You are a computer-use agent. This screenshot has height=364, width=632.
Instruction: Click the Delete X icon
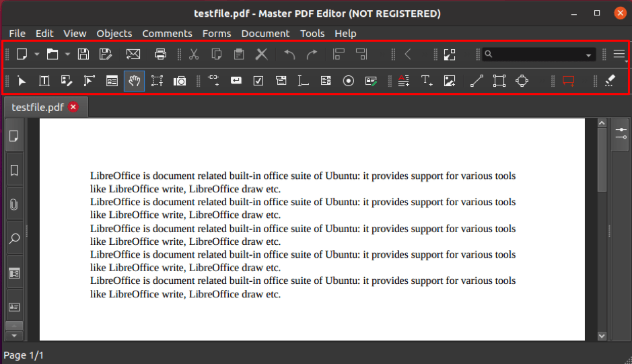click(x=262, y=54)
